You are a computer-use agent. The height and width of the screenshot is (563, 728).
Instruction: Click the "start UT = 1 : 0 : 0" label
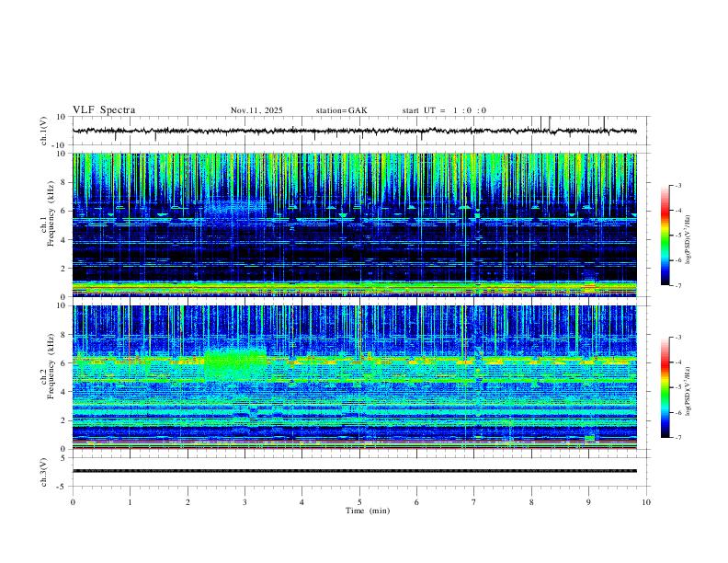pos(444,110)
